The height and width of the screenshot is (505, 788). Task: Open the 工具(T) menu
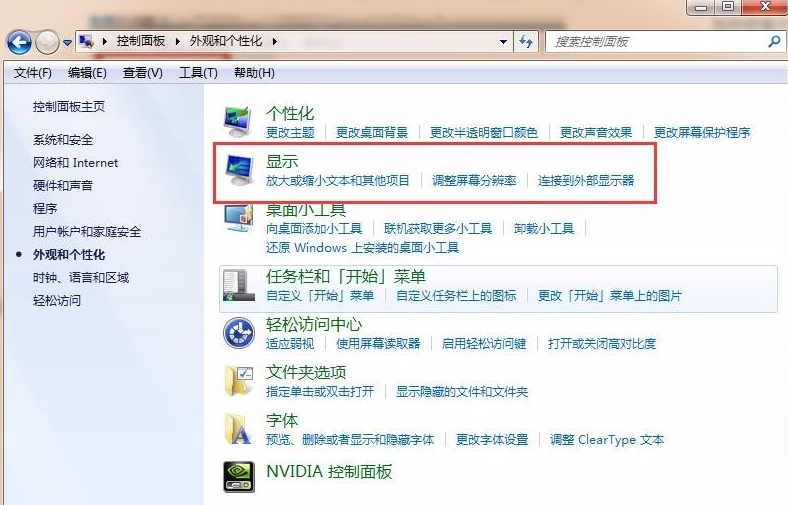click(x=197, y=73)
